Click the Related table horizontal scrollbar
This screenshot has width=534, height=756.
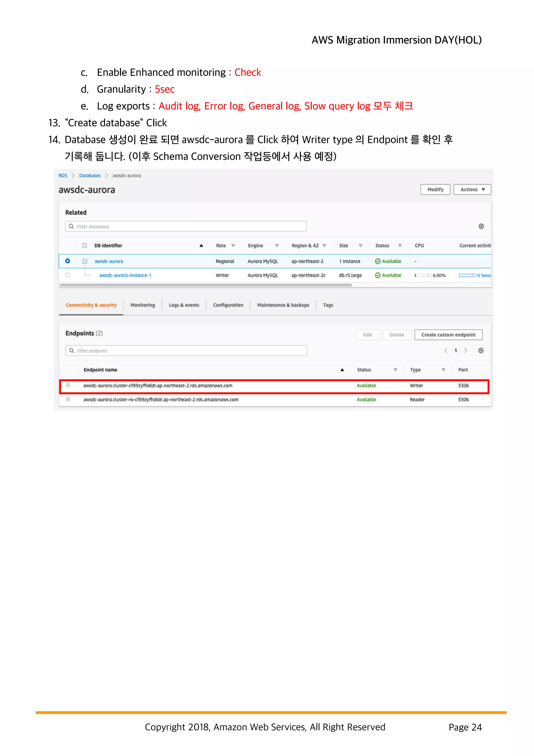point(206,285)
